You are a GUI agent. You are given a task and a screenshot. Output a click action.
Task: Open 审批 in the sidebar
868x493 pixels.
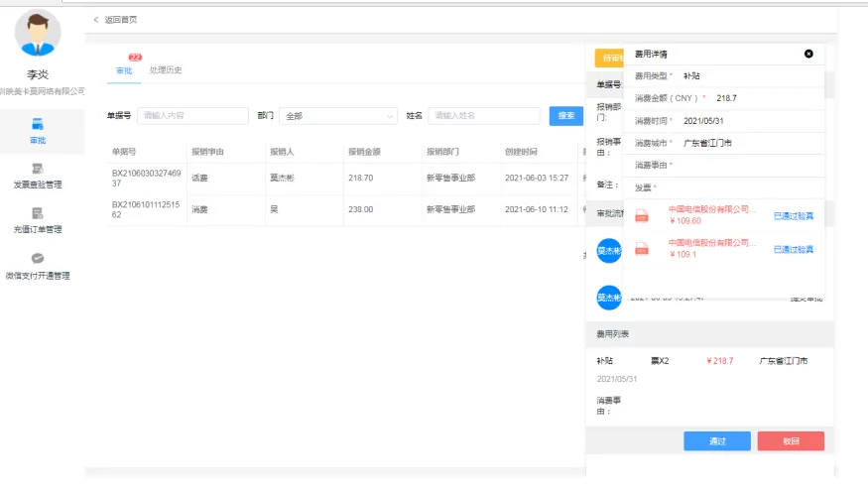click(38, 131)
